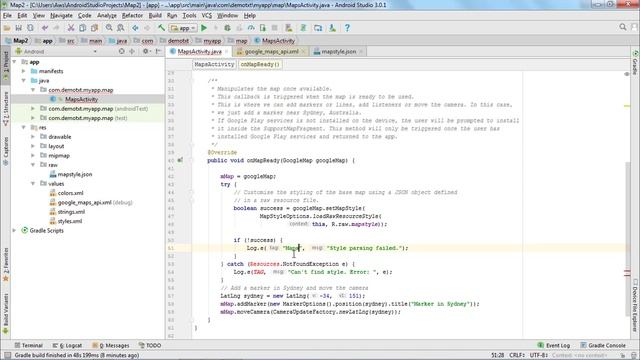Click the Replace toolbar icon
This screenshot has height=360, width=640.
(x=121, y=28)
